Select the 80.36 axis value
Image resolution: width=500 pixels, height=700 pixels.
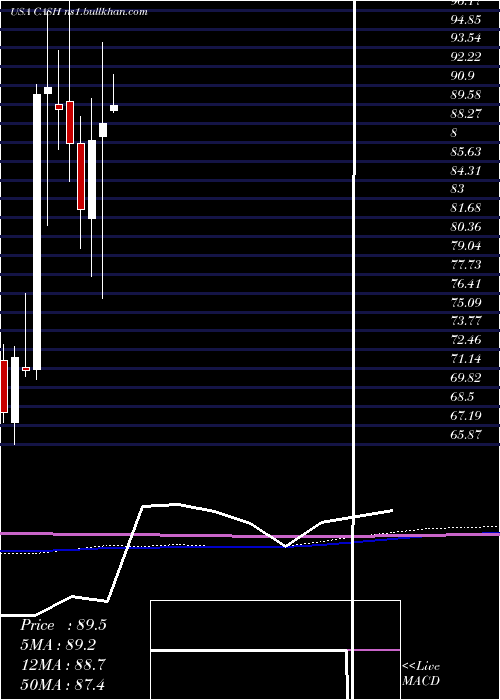click(x=466, y=227)
